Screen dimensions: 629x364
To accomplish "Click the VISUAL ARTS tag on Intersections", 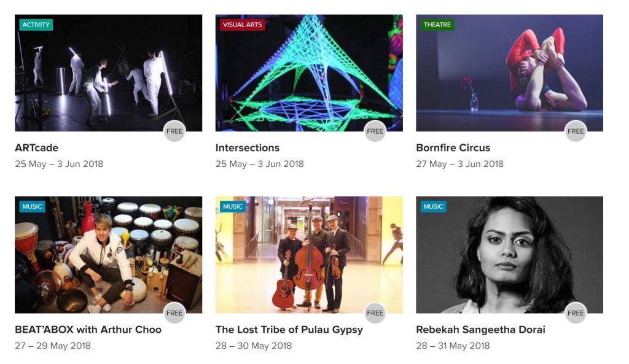I will (x=242, y=25).
